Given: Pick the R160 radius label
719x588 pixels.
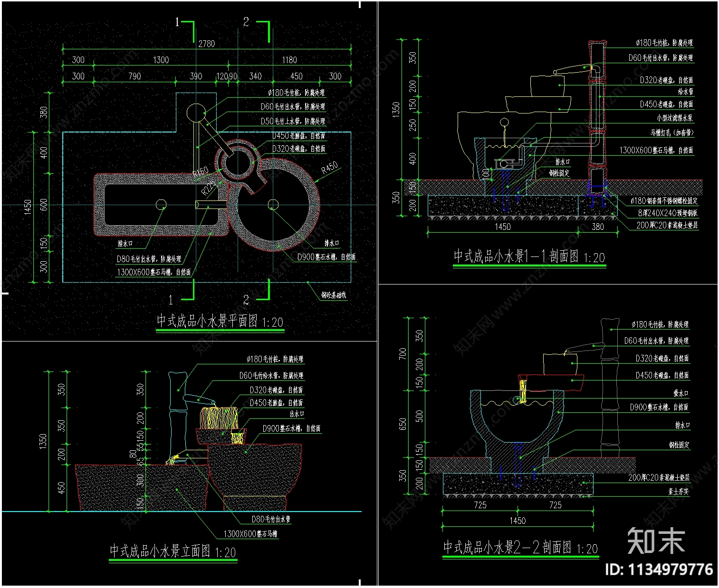Looking at the screenshot, I should [201, 171].
